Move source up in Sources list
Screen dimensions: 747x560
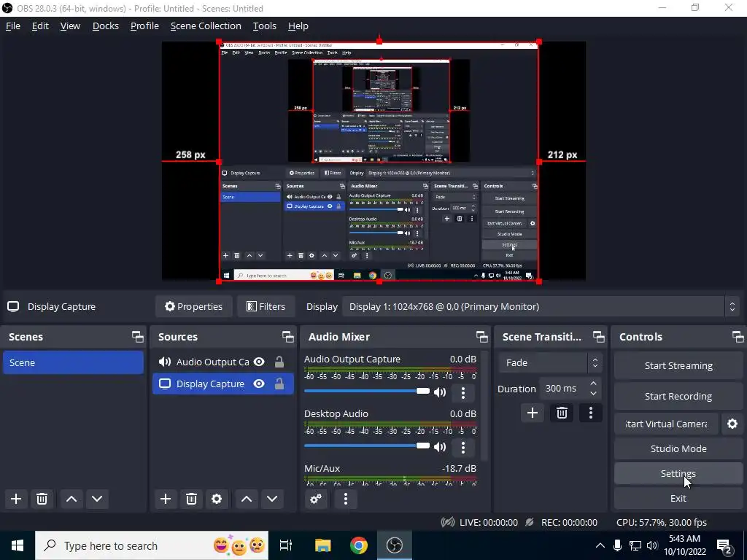point(247,499)
